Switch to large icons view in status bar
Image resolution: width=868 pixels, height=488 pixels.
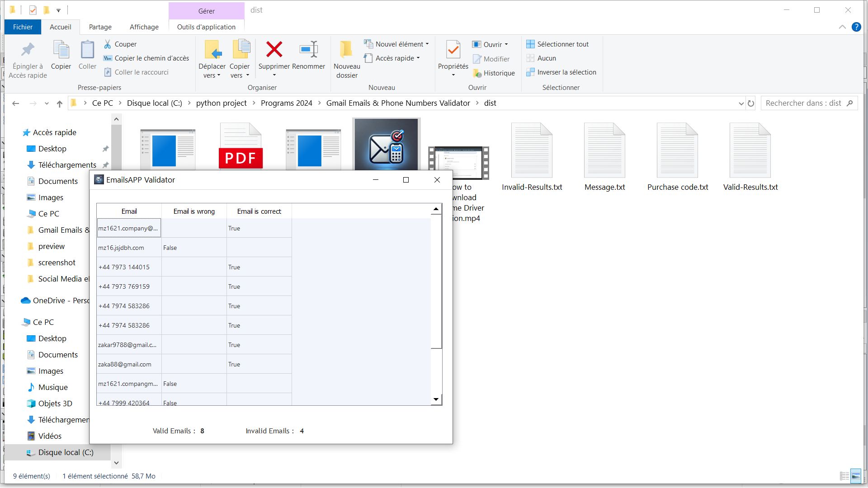(x=856, y=476)
